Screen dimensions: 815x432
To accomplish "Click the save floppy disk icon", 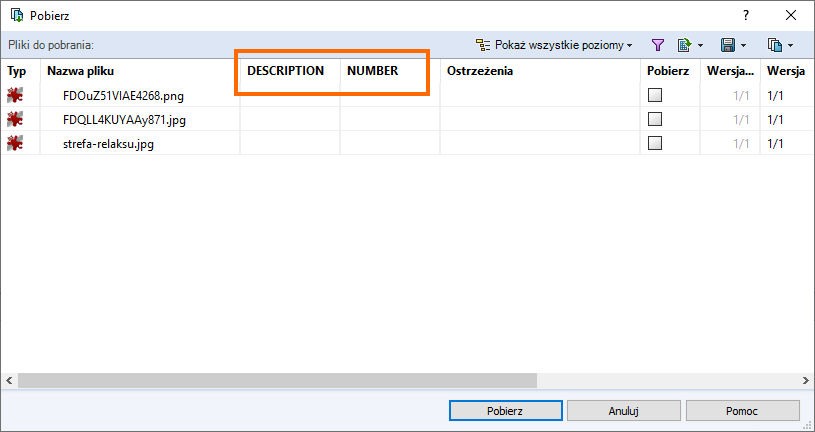I will click(x=728, y=45).
